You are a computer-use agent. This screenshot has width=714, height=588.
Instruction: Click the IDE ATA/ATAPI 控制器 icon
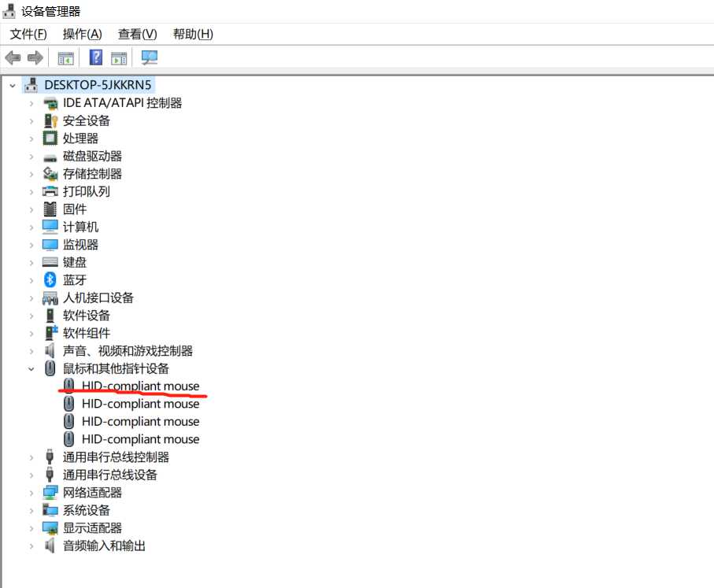(x=50, y=103)
